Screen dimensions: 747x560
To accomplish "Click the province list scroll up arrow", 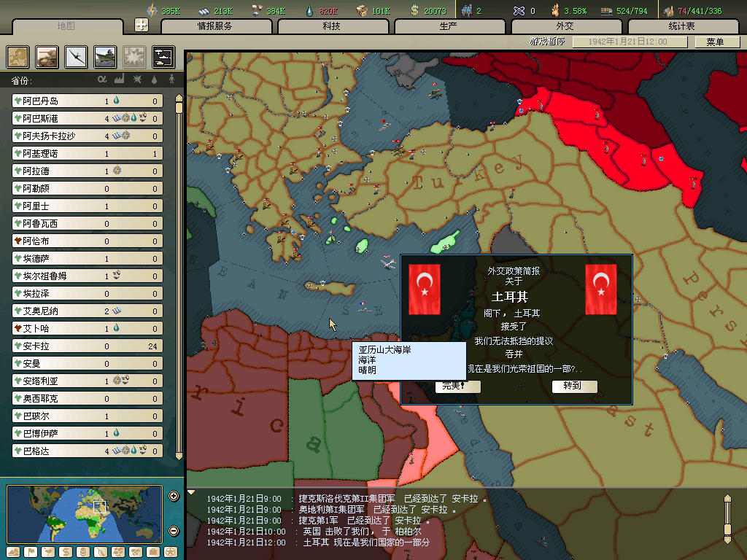I will click(179, 99).
